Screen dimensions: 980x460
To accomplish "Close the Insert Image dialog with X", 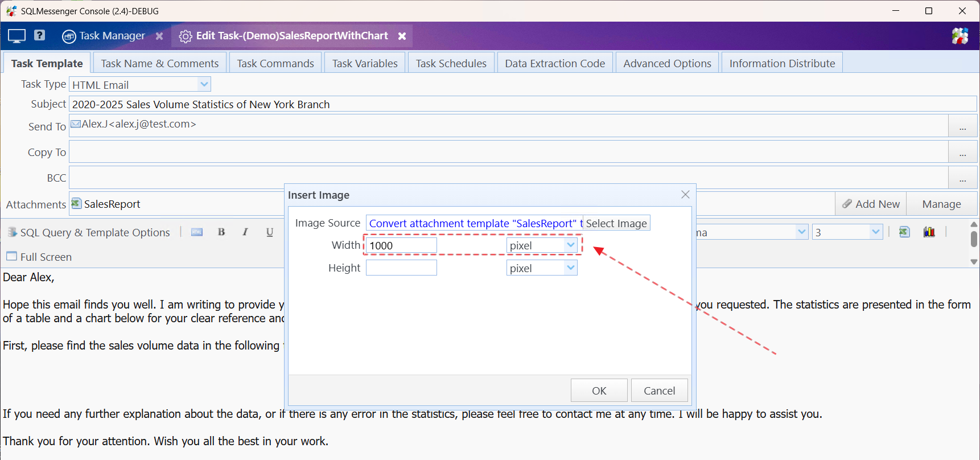I will tap(685, 195).
